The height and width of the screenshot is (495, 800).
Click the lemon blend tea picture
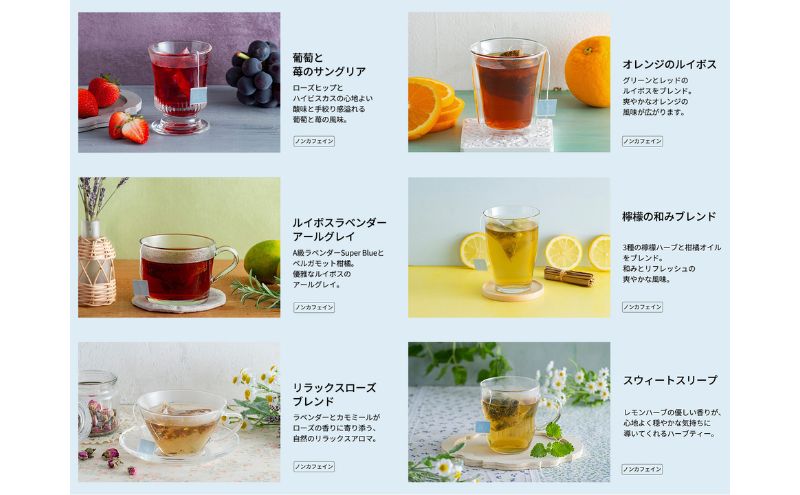point(509,248)
